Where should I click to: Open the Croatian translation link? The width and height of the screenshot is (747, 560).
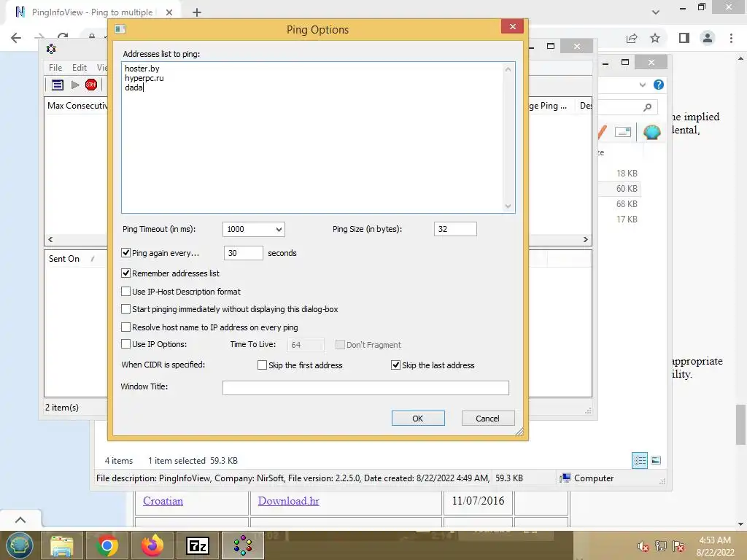[x=163, y=501]
